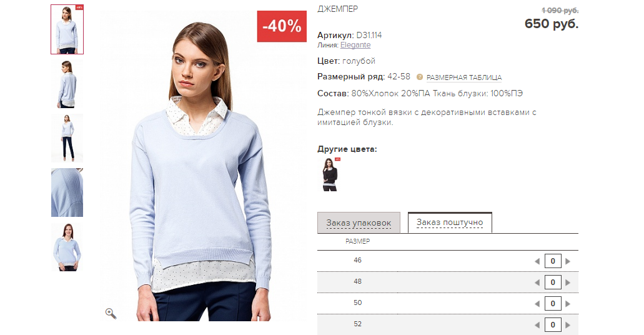The height and width of the screenshot is (335, 644).
Task: Open the РАЗМЕРНАЯ ТАБЛИЦА size chart link
Action: tap(464, 77)
